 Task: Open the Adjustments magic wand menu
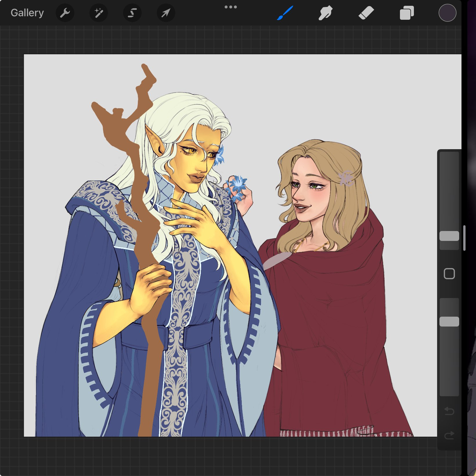[x=99, y=13]
